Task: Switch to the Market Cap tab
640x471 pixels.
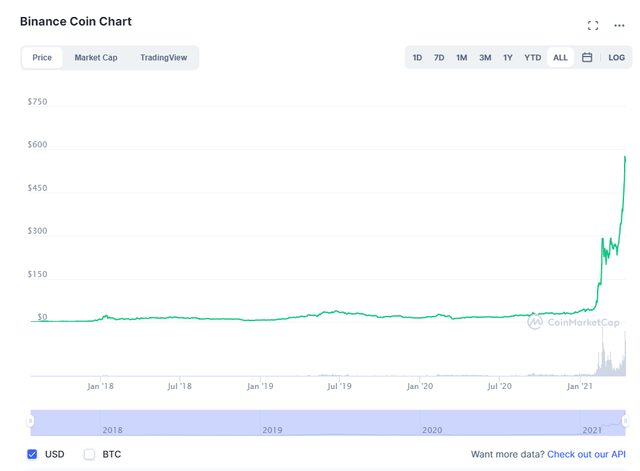Action: pos(96,58)
